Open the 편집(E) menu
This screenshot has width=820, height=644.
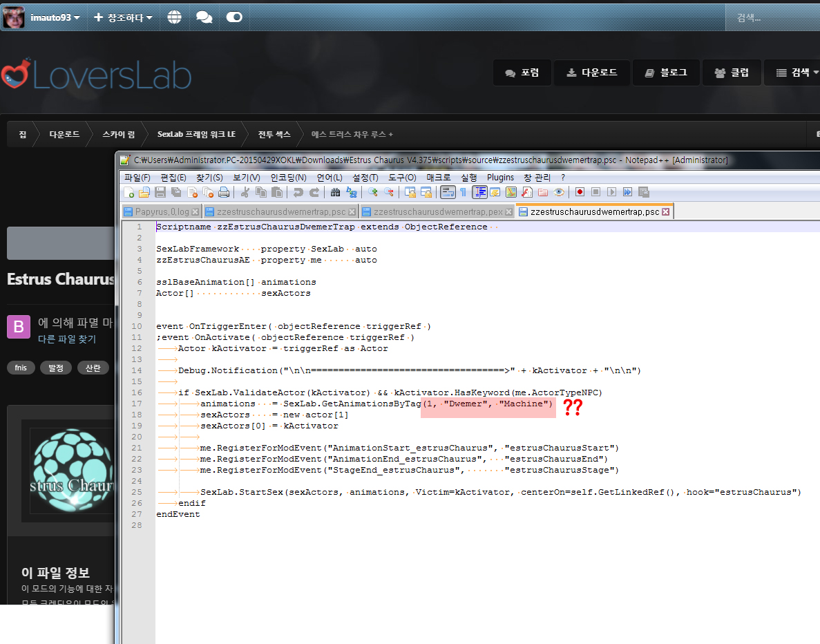173,178
